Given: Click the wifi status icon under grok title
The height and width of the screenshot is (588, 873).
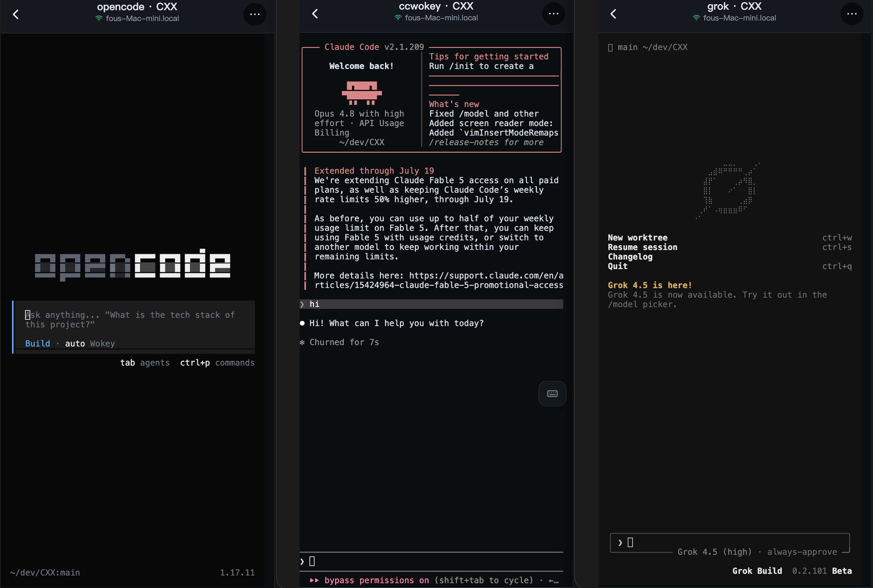Looking at the screenshot, I should [696, 18].
